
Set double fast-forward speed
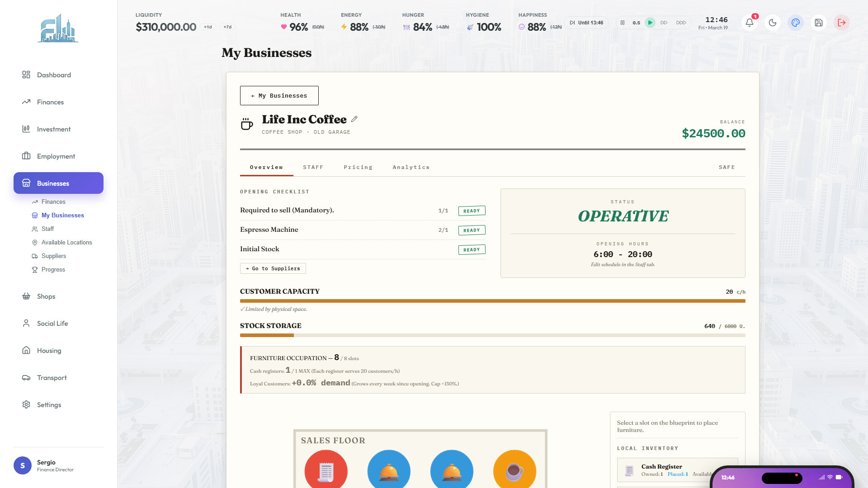(x=664, y=23)
